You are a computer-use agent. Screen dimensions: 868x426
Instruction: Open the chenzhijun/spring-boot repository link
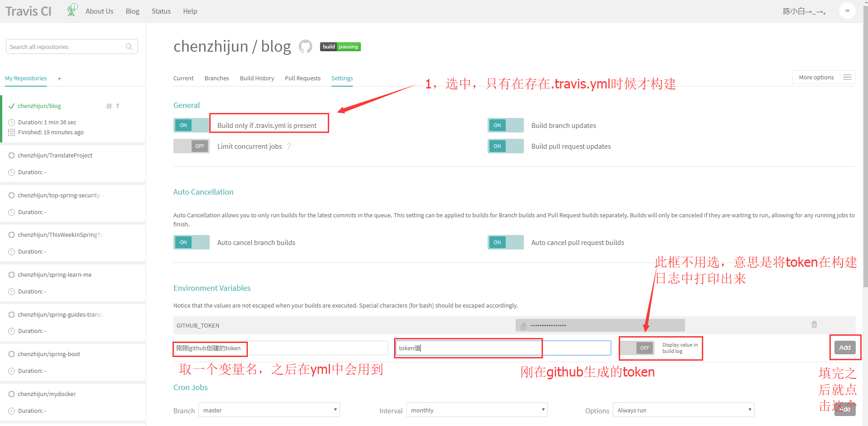point(49,354)
